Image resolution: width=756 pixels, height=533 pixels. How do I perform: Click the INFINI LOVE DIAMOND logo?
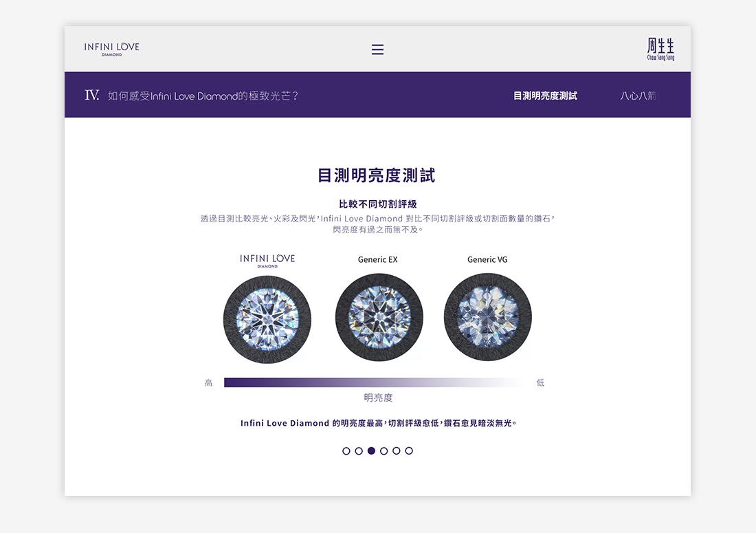[111, 48]
